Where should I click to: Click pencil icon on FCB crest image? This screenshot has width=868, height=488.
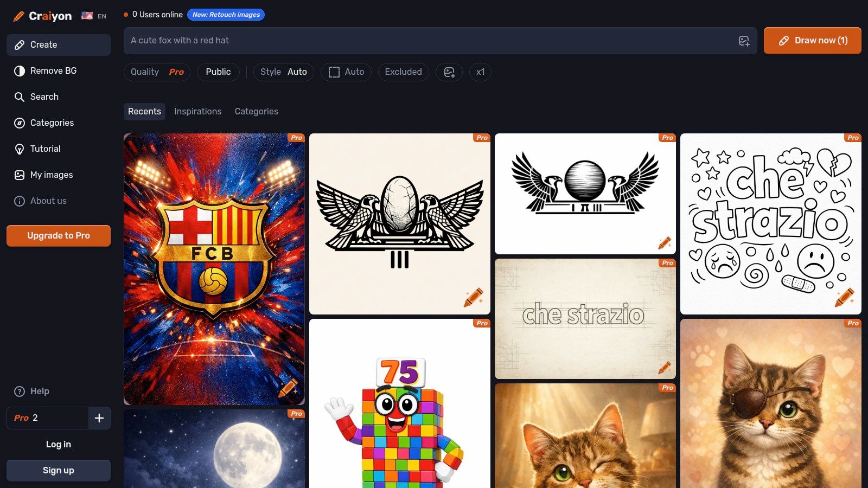[x=288, y=388]
